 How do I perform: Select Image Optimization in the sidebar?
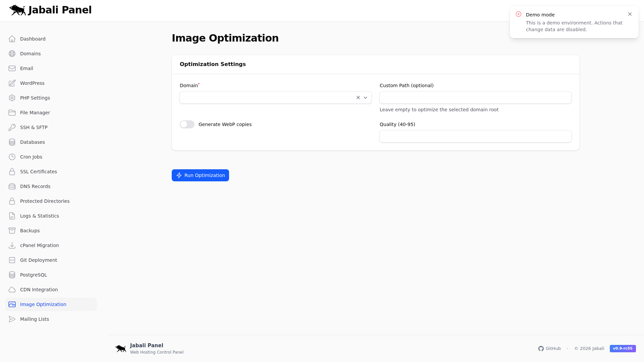[x=43, y=304]
